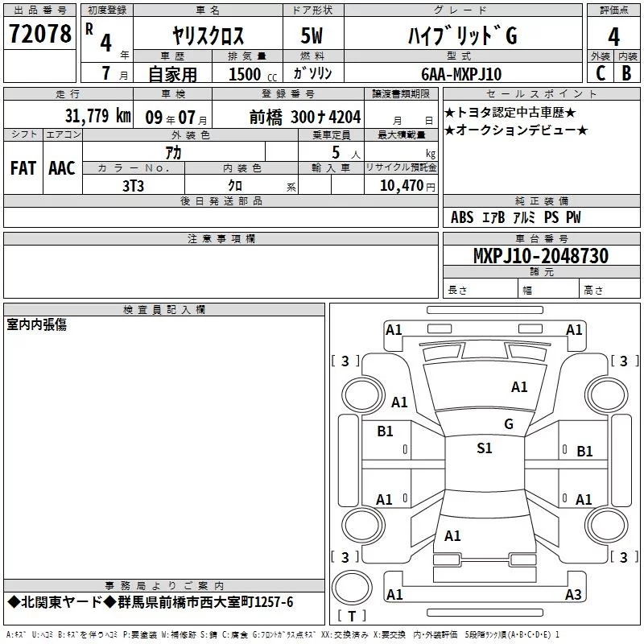644x644 pixels.
Task: Select registration number 前橋 300ナ4204
Action: [305, 118]
